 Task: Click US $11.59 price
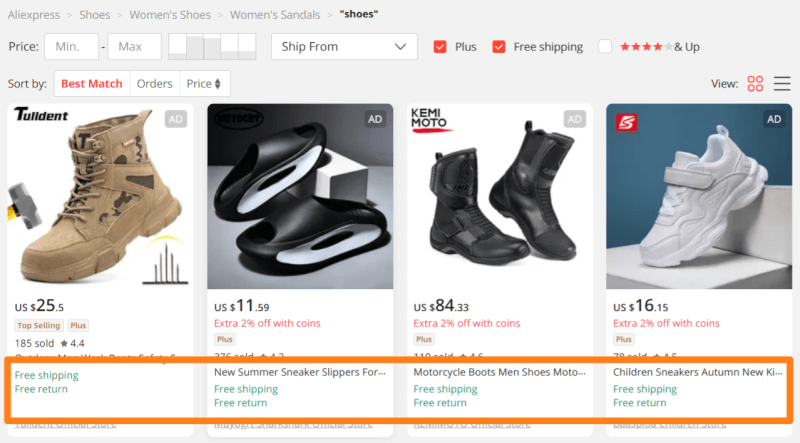[x=241, y=306]
